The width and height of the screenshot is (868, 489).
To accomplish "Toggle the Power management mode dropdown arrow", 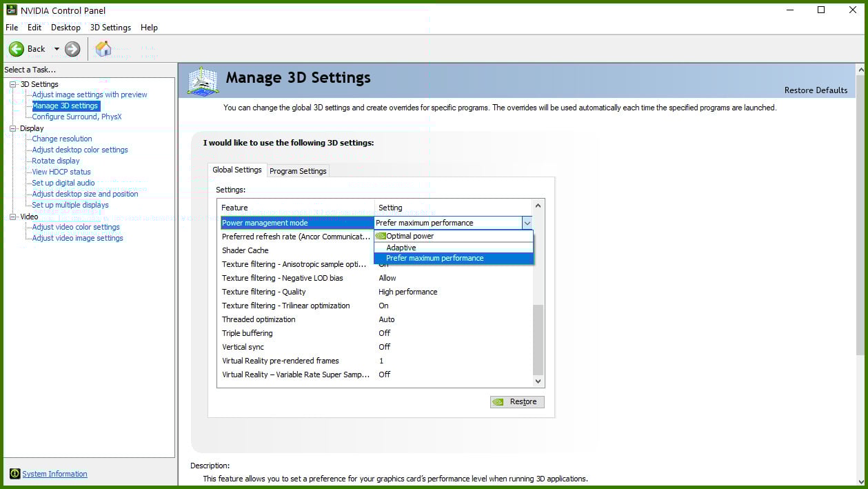I will pos(527,223).
